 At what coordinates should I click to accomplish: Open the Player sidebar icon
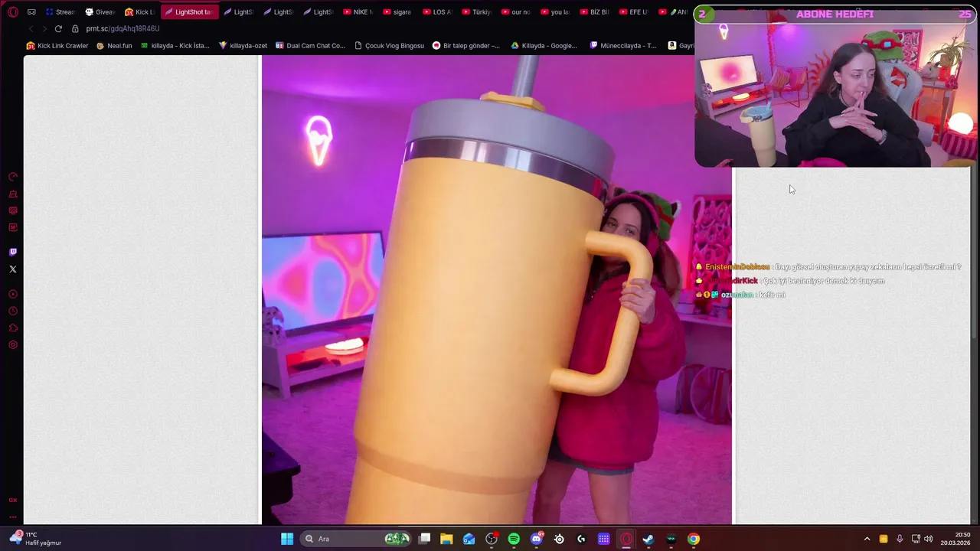[x=13, y=294]
